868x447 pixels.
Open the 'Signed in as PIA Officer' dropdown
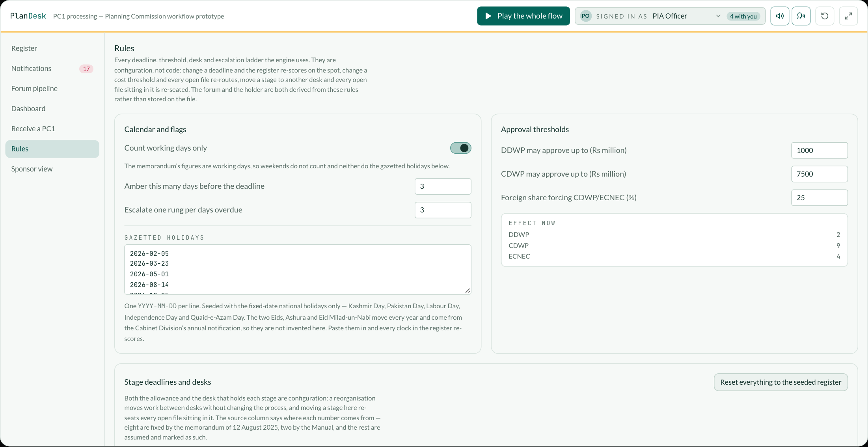[670, 16]
